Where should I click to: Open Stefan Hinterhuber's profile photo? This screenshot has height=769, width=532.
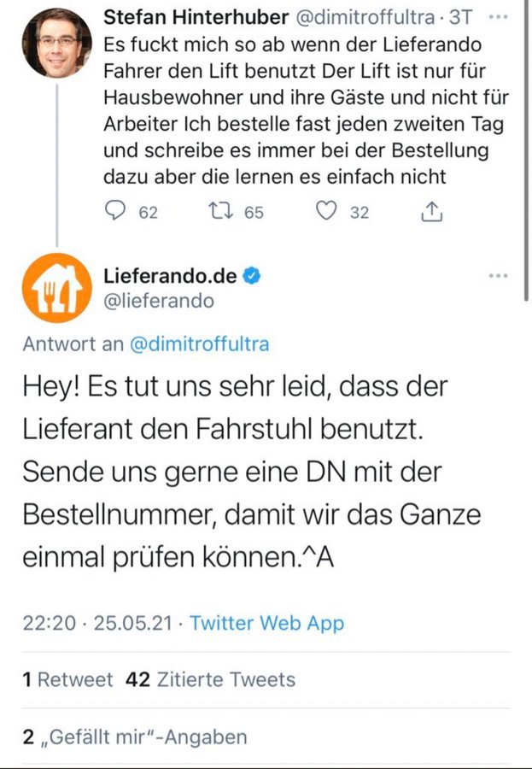(57, 43)
